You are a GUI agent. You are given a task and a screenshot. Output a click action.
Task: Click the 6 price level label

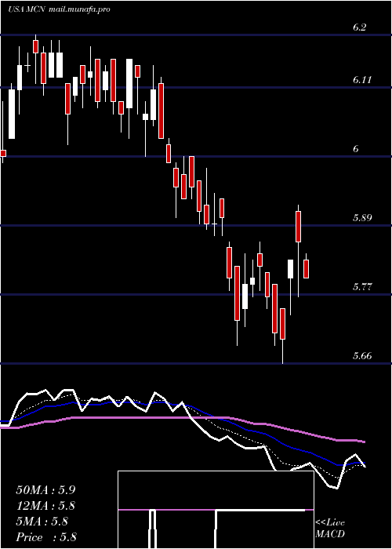click(x=356, y=149)
